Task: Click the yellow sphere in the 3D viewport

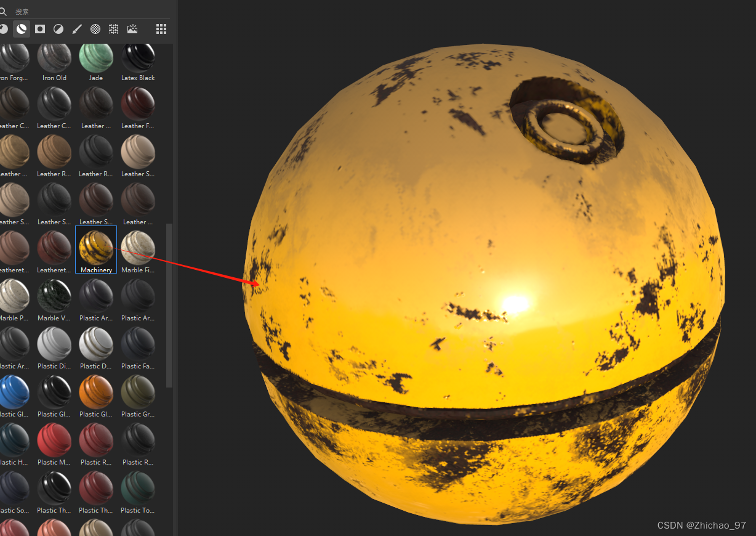Action: tap(483, 283)
